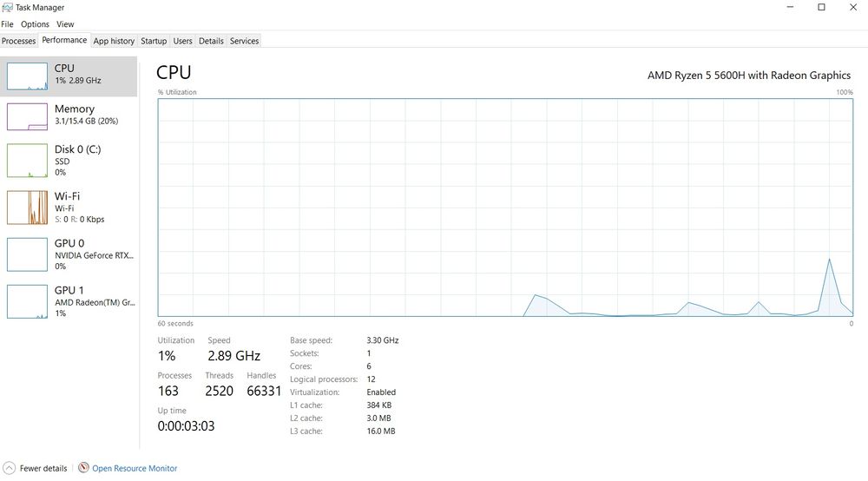Click the 2.89 GHz speed value
This screenshot has height=481, width=868.
click(234, 356)
